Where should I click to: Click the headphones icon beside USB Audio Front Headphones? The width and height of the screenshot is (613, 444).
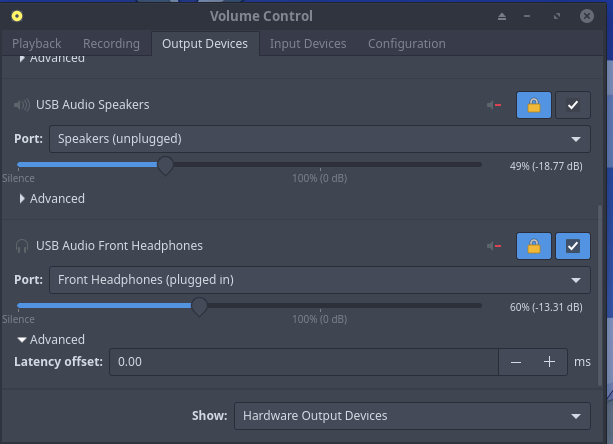pyautogui.click(x=22, y=246)
